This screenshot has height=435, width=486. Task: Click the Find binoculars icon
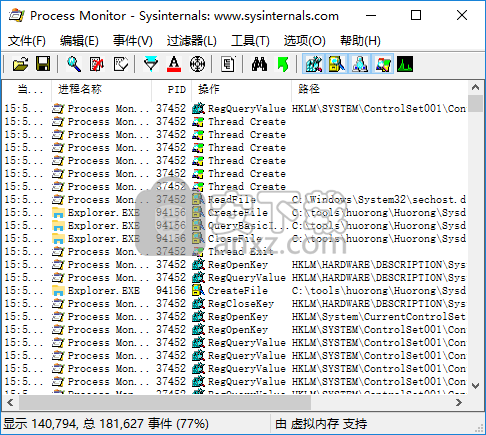(x=259, y=64)
